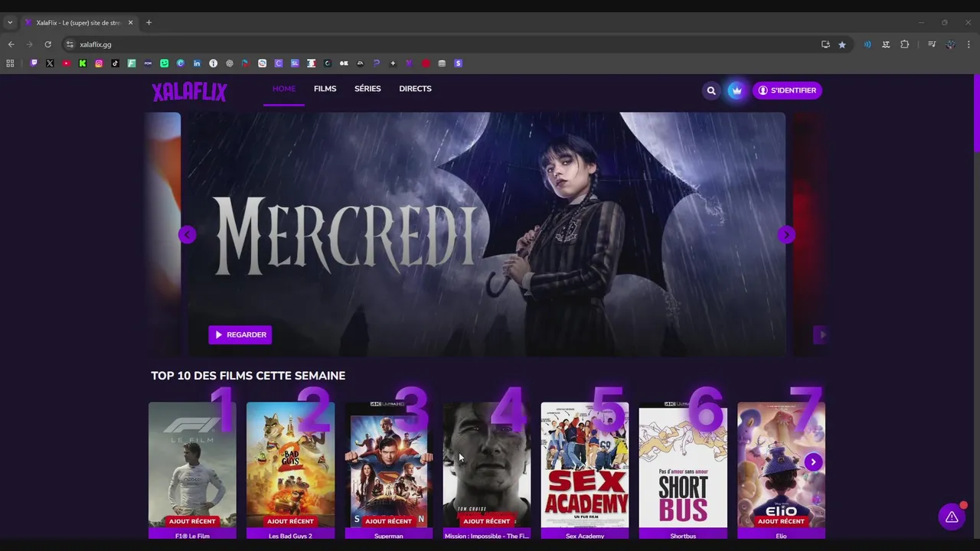Reload the page with refresh icon
980x551 pixels.
47,44
